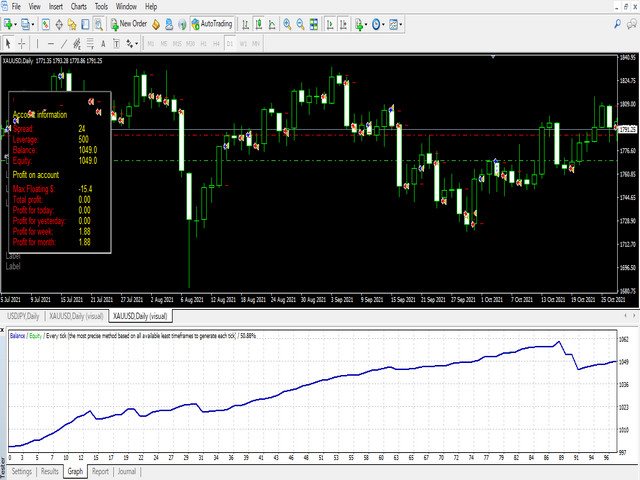This screenshot has height=480, width=640.
Task: Open the Strategy Tester magnifier icon
Action: [98, 24]
